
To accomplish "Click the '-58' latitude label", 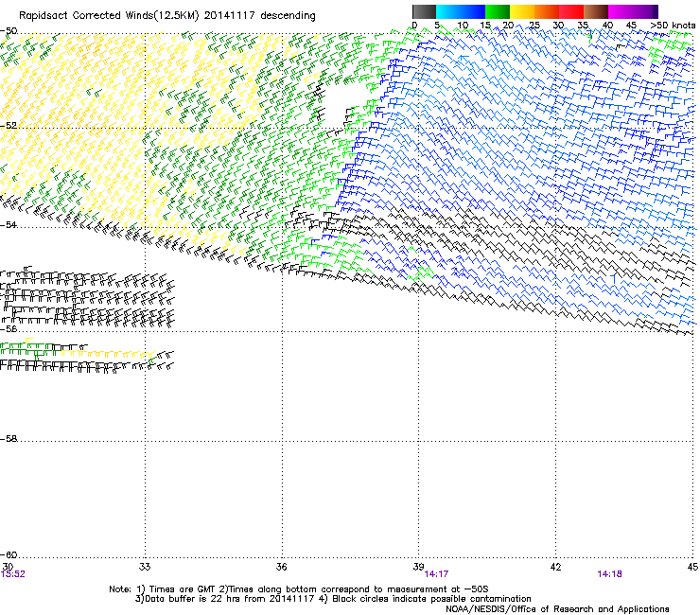I will [x=9, y=439].
